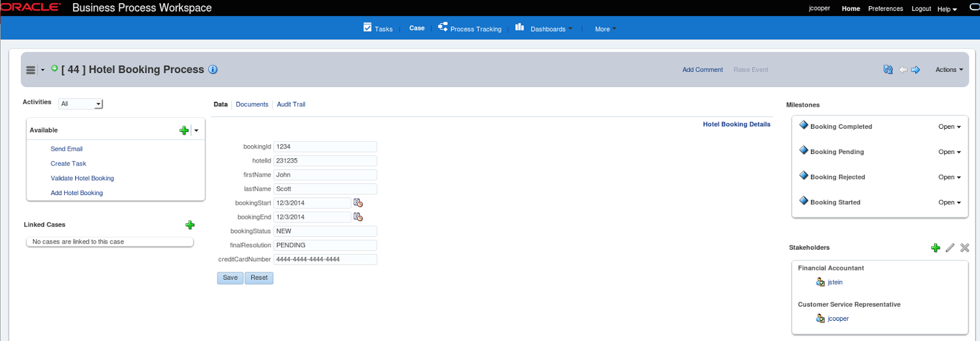The width and height of the screenshot is (980, 341).
Task: Click the jcooper stakeholder user icon
Action: click(820, 318)
